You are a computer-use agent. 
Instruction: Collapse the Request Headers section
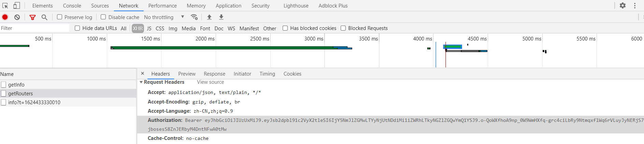(x=141, y=82)
